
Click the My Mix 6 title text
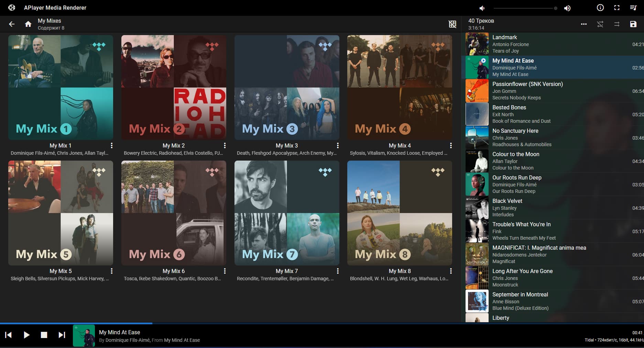pyautogui.click(x=174, y=271)
